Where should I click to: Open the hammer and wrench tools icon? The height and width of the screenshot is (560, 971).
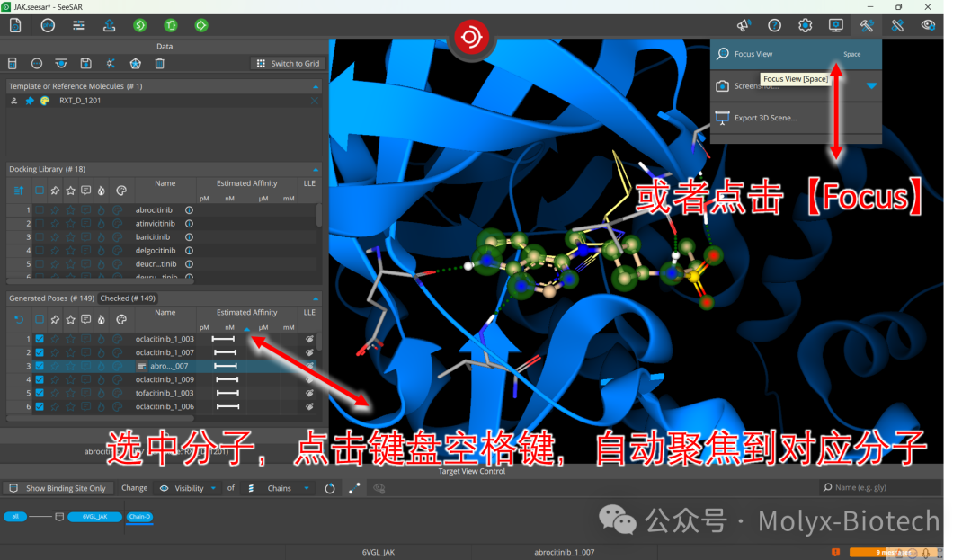(x=867, y=25)
